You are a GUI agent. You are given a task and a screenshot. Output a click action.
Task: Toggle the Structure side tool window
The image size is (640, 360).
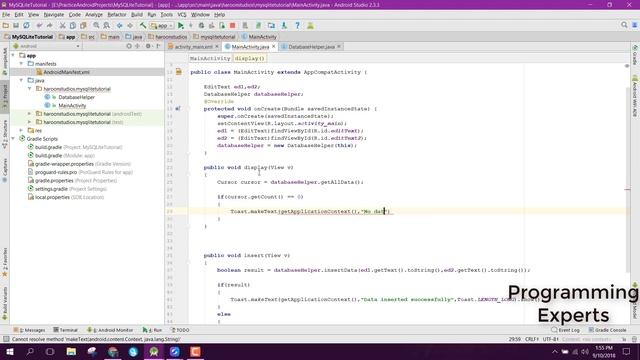[x=5, y=134]
